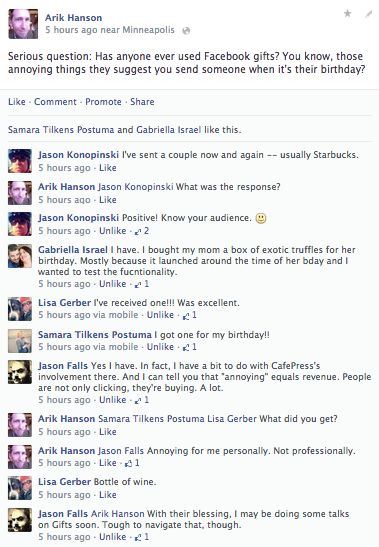This screenshot has width=379, height=547.
Task: Click the Share link under the post
Action: click(x=142, y=102)
